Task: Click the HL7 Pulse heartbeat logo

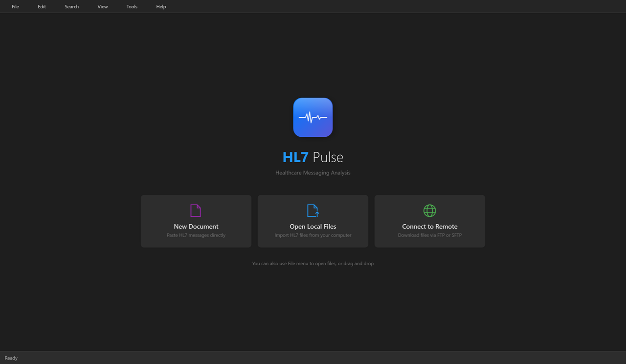Action: (313, 117)
